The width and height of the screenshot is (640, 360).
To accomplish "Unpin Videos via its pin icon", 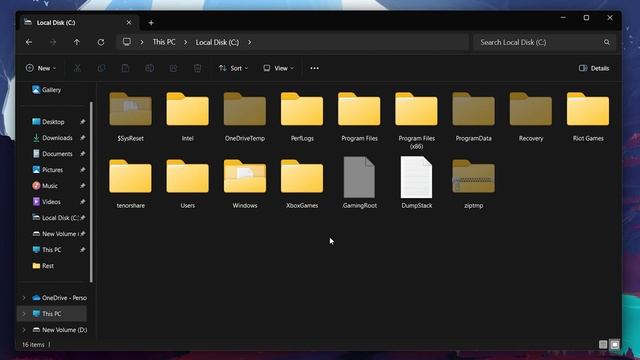I will pos(82,202).
